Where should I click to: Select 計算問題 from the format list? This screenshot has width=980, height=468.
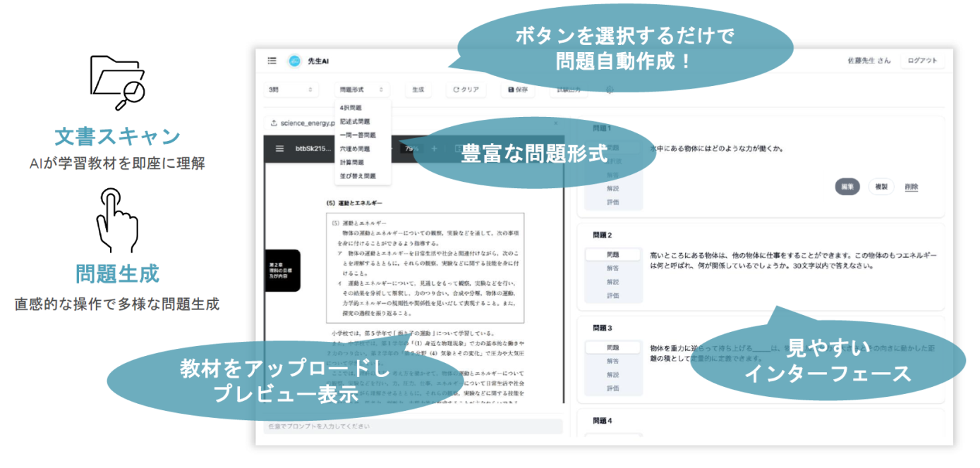coord(362,162)
